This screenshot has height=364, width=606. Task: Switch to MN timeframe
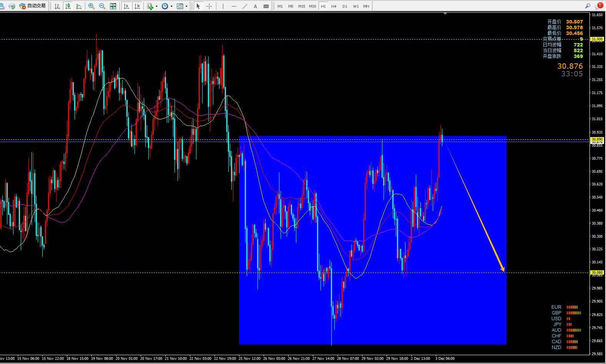[366, 6]
